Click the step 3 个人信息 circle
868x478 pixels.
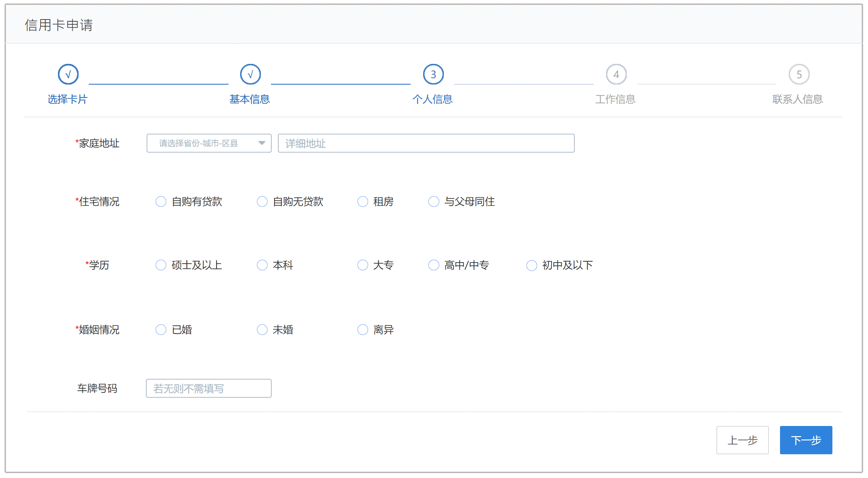pyautogui.click(x=433, y=74)
